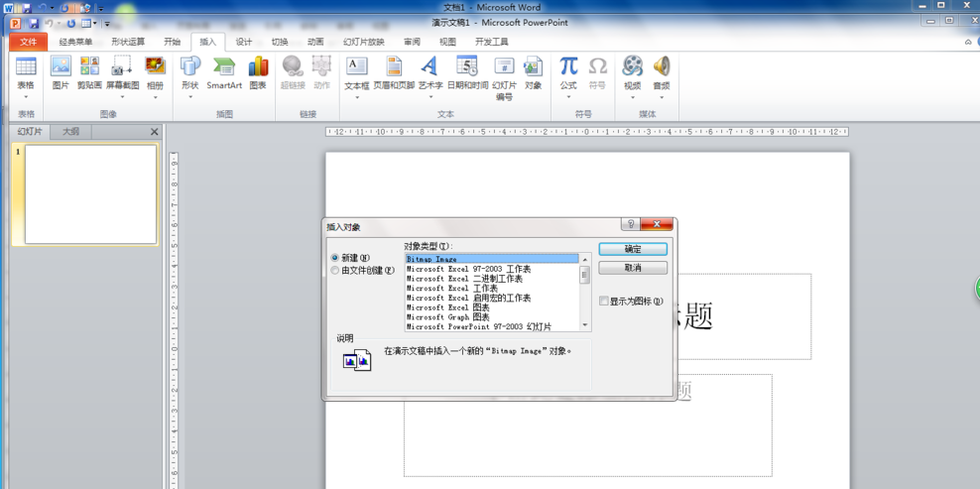Screen dimensions: 980x489
Task: Click the 音频 audio speaker icon
Action: point(662,66)
